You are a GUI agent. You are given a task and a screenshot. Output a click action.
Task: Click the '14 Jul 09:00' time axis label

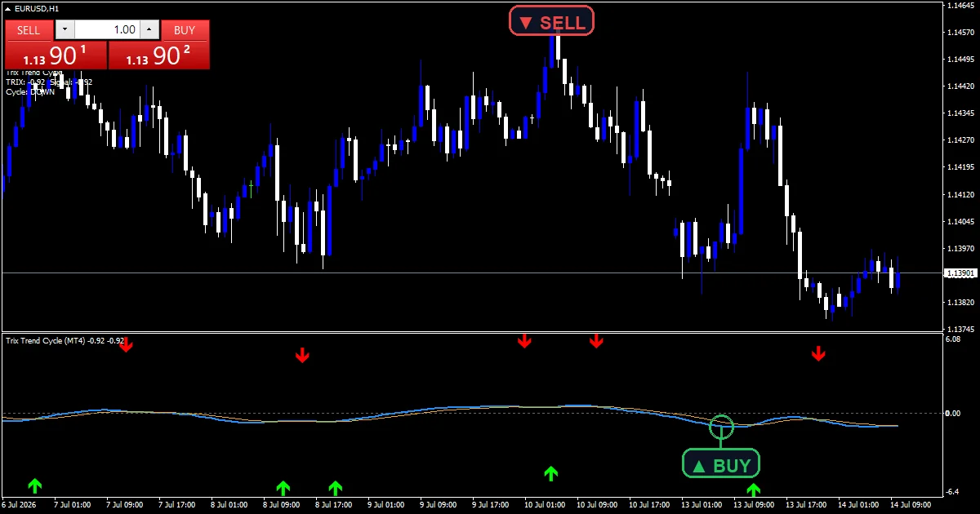[x=910, y=505]
